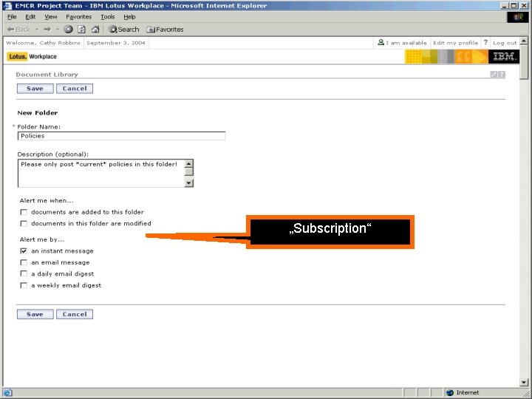532x399 pixels.
Task: Click the status bar page icon
Action: pos(7,393)
